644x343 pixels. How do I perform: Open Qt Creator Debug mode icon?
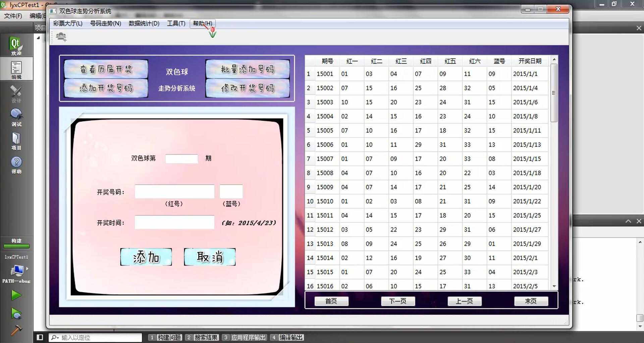[16, 117]
